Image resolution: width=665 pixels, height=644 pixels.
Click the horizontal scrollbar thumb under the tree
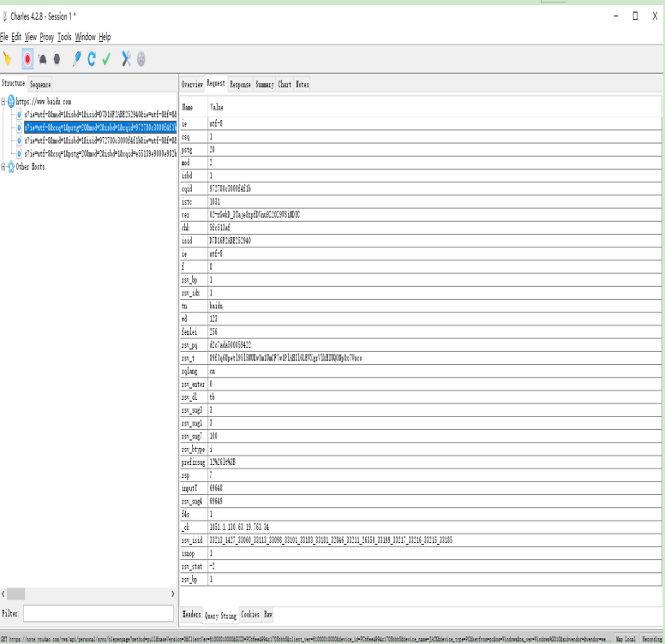tap(15, 594)
